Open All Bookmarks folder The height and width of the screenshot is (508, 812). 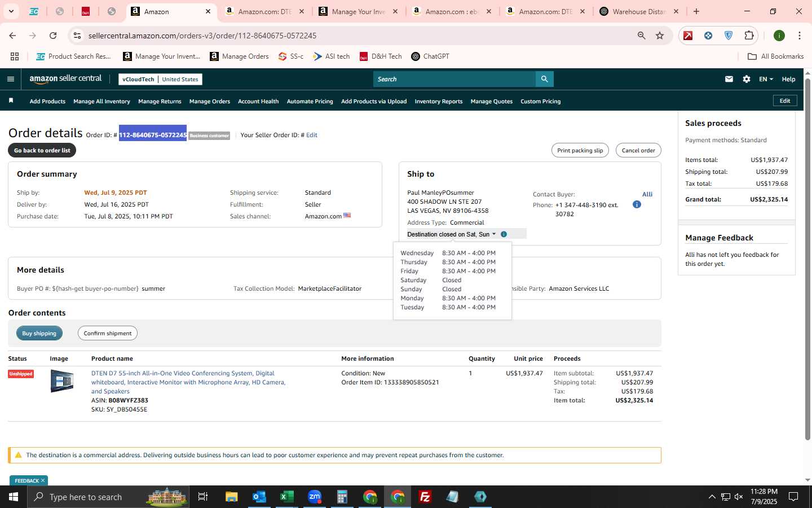tap(775, 56)
